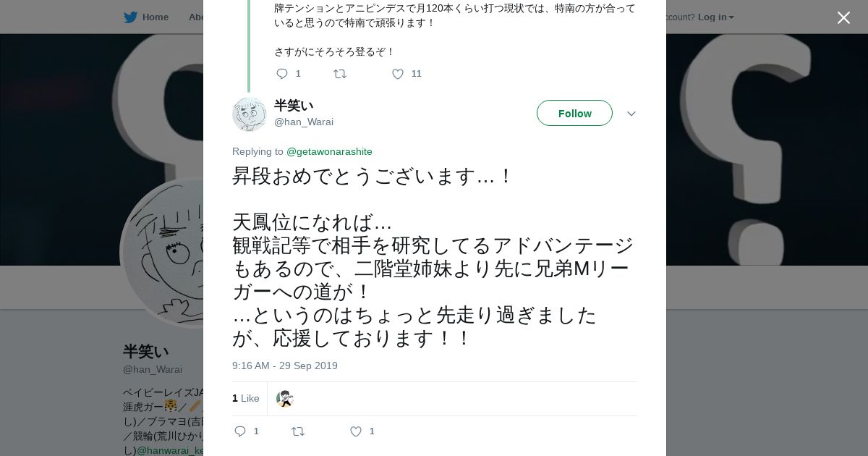
Task: Open the @getawonarashite profile link
Action: point(329,151)
